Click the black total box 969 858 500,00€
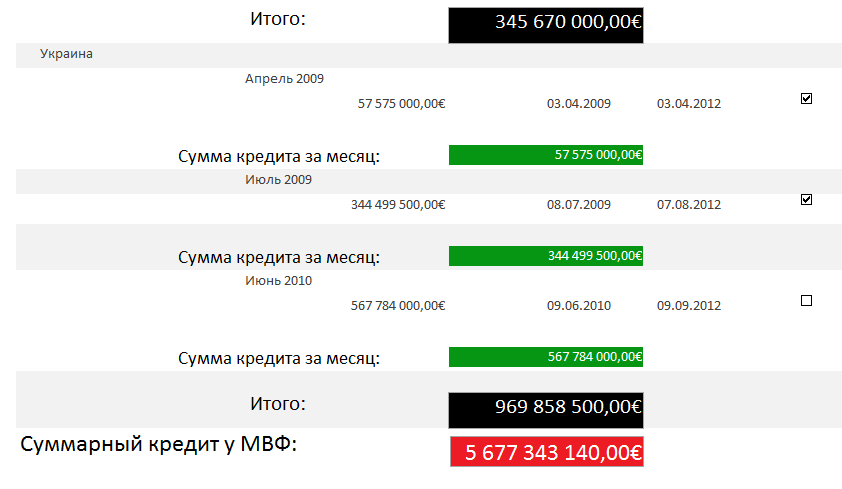The height and width of the screenshot is (489, 842). coord(546,410)
